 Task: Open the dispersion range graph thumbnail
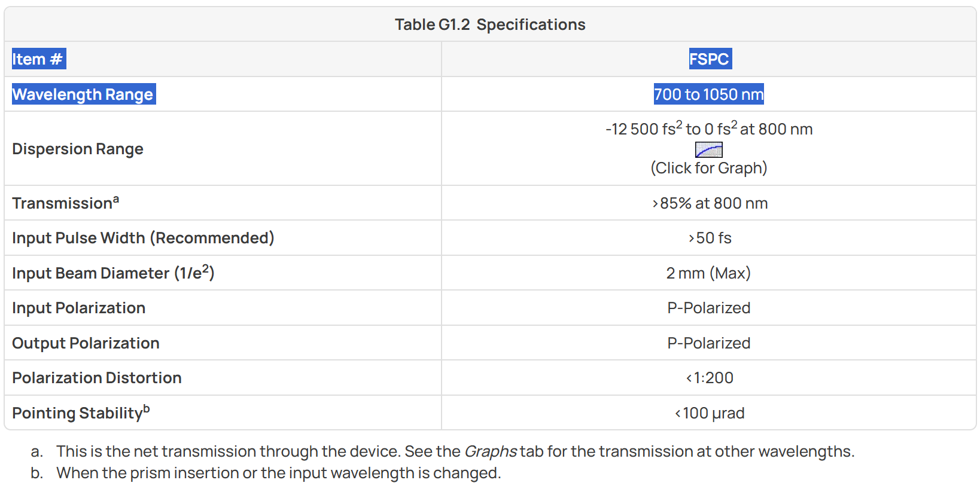coord(708,150)
